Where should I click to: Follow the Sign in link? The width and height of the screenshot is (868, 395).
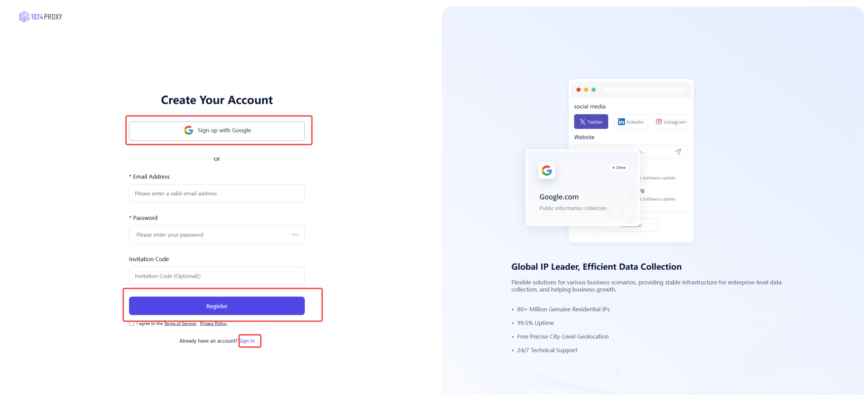pyautogui.click(x=247, y=341)
